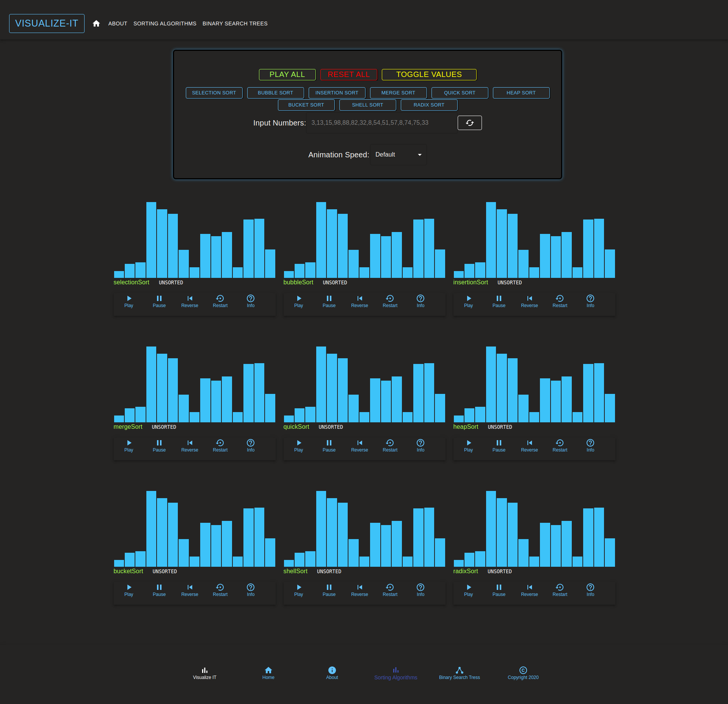Toggle the Merge Sort algorithm button
This screenshot has height=704, width=728.
(398, 93)
